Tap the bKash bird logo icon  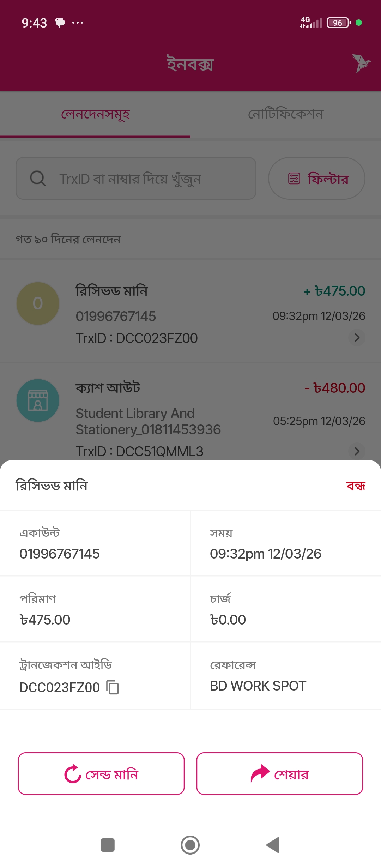[361, 64]
